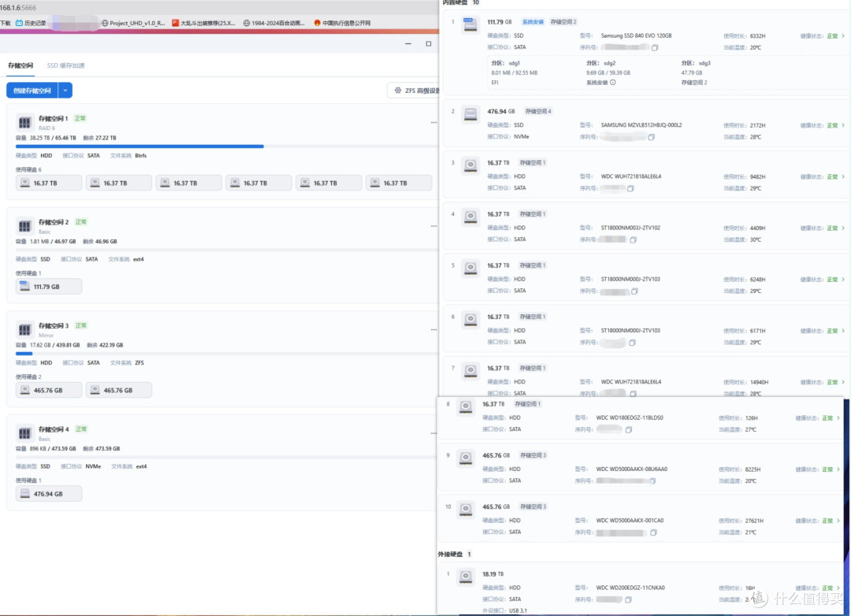Click the 476.94 GB NVMe drive icon
Screen dimensions: 851x616
(470, 114)
